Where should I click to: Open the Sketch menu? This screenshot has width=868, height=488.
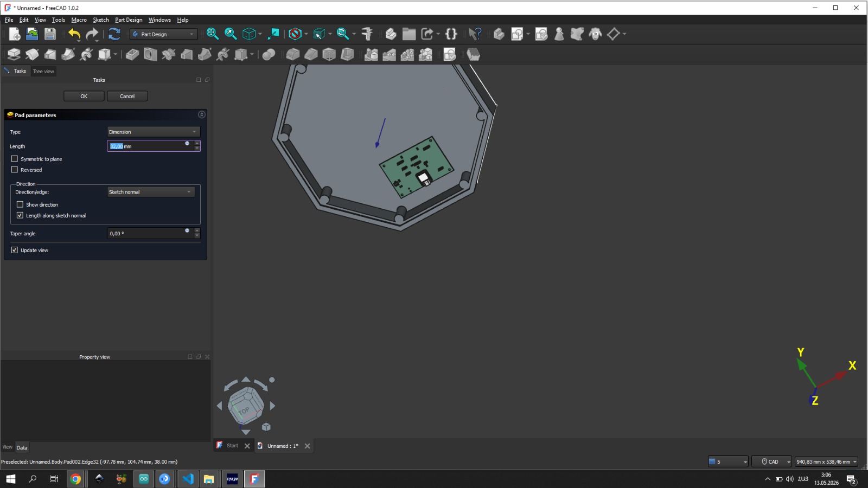coord(101,20)
